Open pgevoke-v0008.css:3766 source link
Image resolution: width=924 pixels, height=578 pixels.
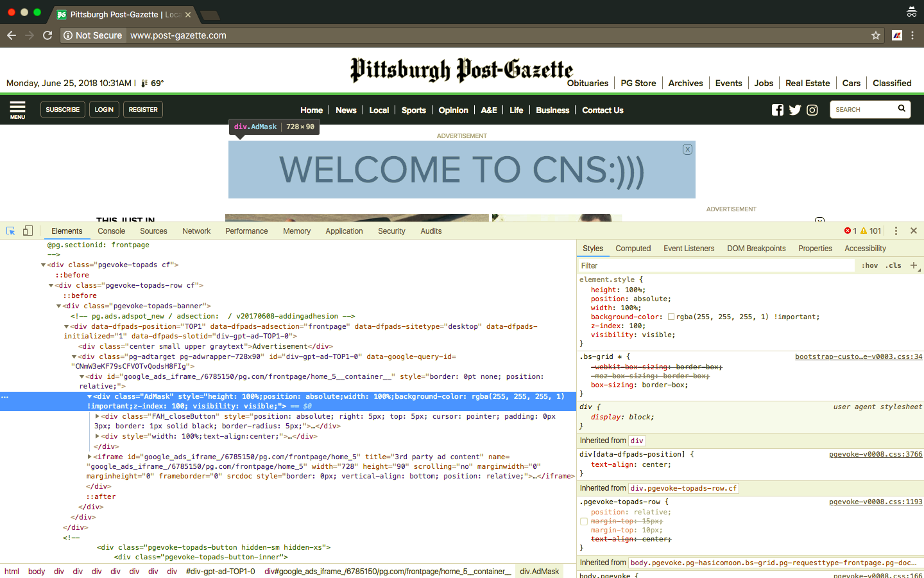click(875, 454)
